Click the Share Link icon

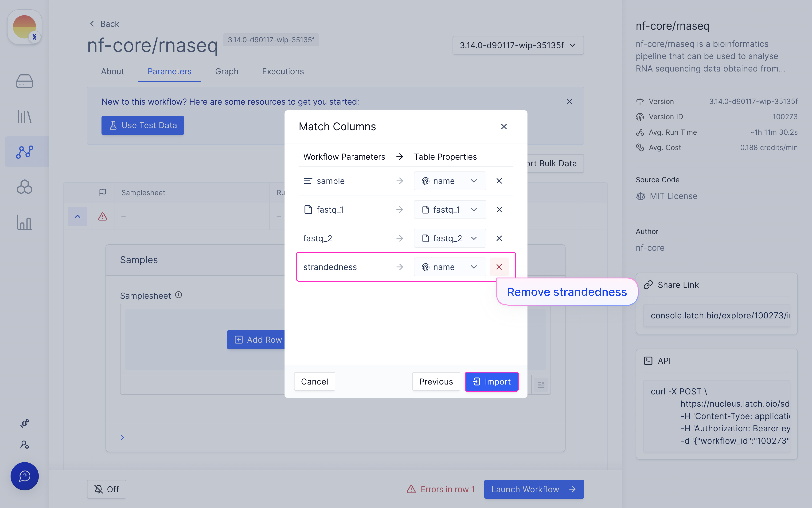648,285
